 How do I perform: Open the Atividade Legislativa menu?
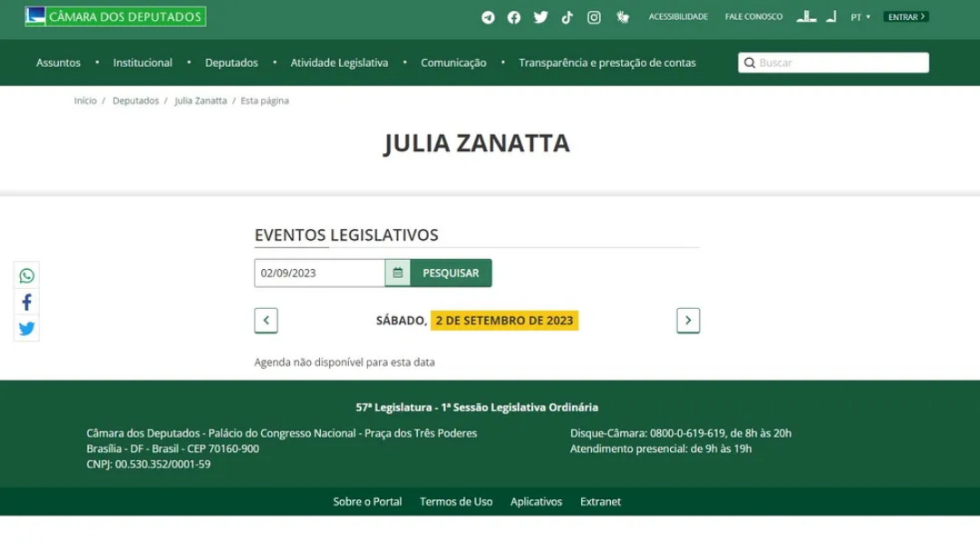pyautogui.click(x=337, y=63)
